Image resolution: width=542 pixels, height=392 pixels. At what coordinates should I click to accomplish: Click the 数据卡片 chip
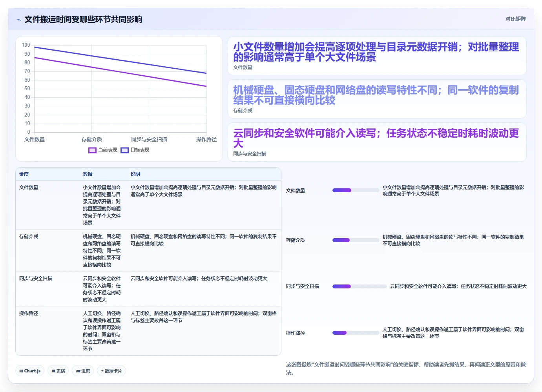pyautogui.click(x=111, y=371)
